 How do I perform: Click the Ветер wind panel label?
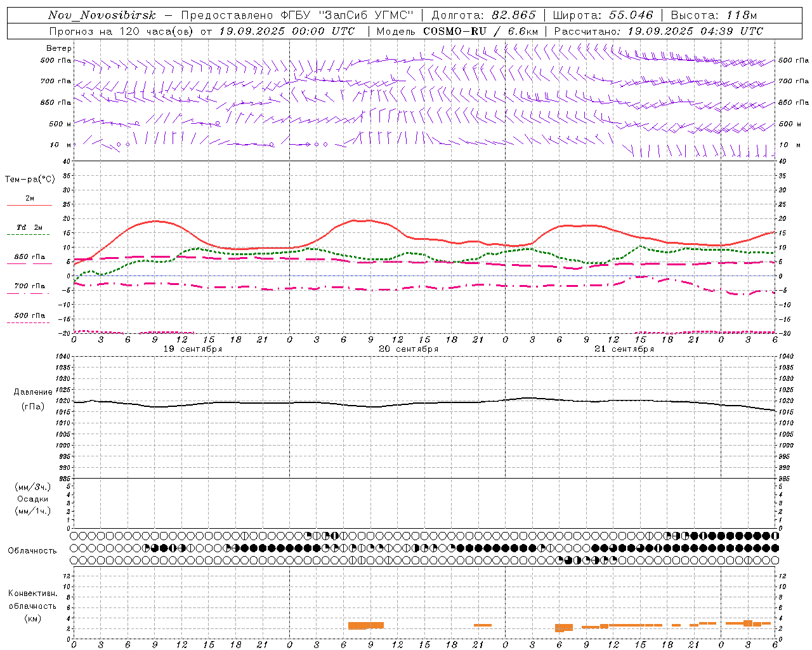pos(59,48)
